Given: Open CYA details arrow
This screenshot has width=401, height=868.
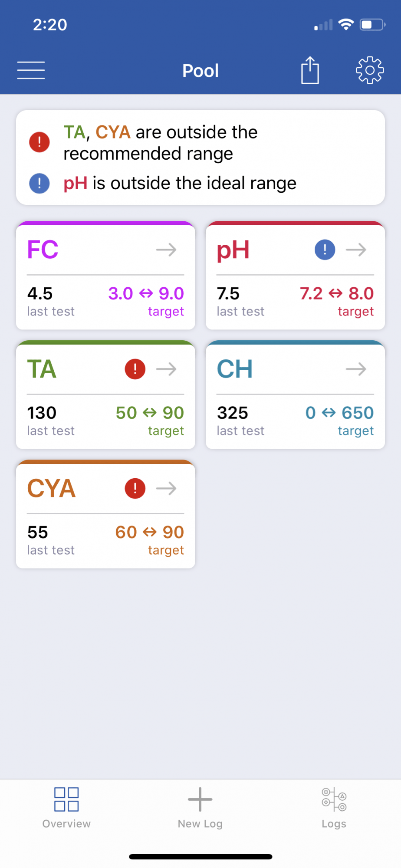Looking at the screenshot, I should tap(166, 489).
